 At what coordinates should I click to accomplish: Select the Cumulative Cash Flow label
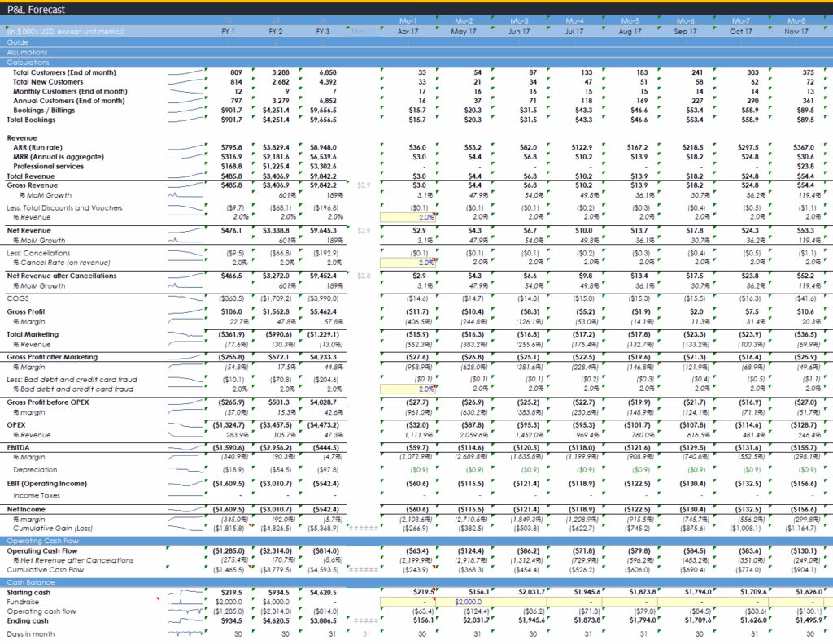46,570
